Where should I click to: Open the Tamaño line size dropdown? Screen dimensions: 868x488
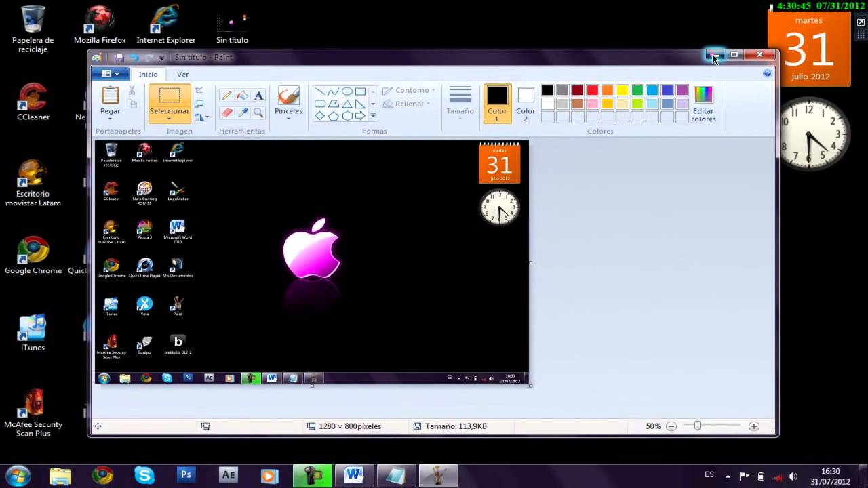(460, 104)
